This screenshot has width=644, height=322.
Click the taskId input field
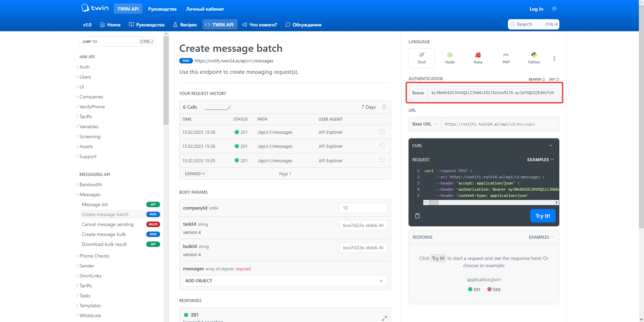pos(363,225)
